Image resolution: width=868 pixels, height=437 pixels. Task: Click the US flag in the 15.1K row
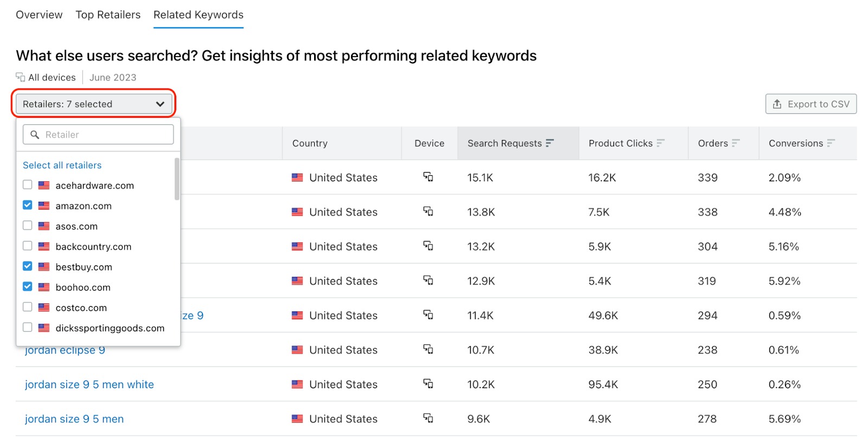click(297, 178)
